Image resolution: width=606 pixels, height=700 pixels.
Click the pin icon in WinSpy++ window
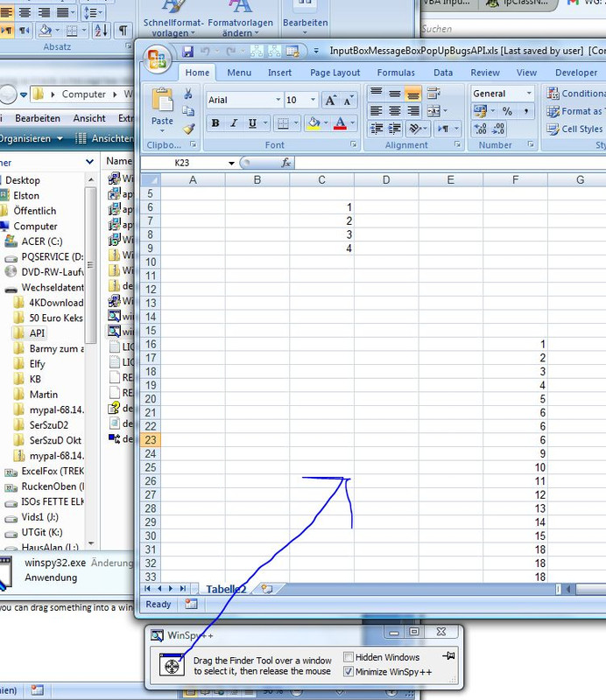tap(448, 656)
